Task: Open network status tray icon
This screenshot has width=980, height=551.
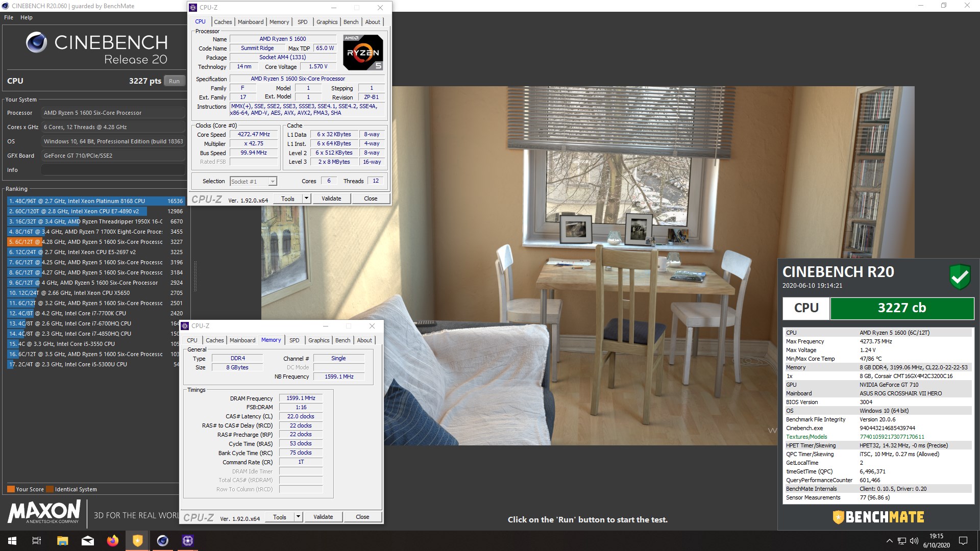Action: (902, 541)
